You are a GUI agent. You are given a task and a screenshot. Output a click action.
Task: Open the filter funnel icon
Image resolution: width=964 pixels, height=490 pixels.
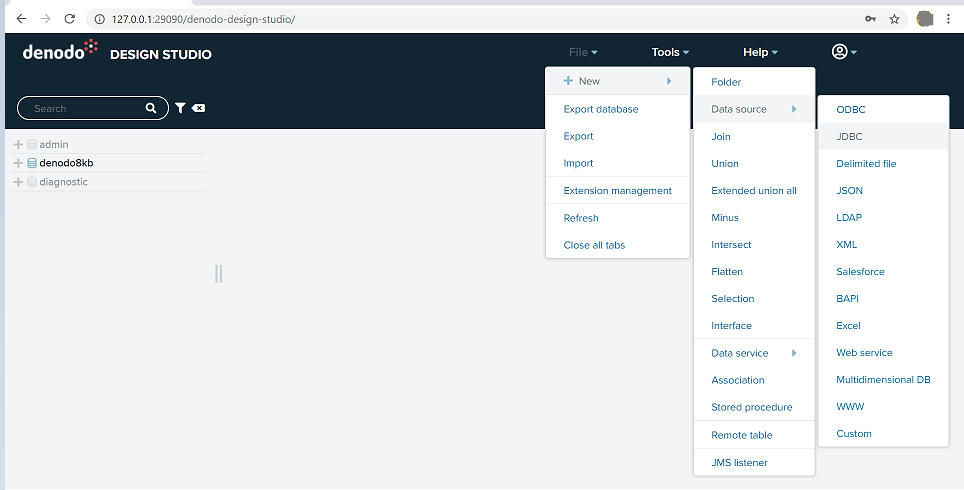(180, 108)
